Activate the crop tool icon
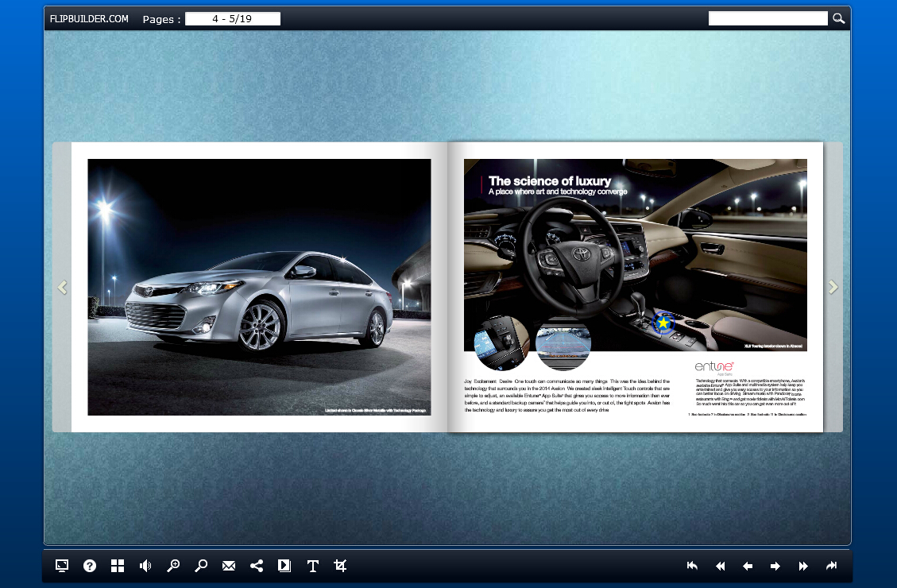This screenshot has height=588, width=897. point(340,566)
